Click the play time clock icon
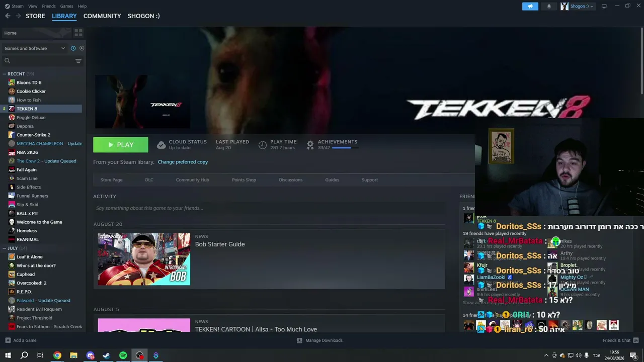644x362 pixels. point(263,145)
